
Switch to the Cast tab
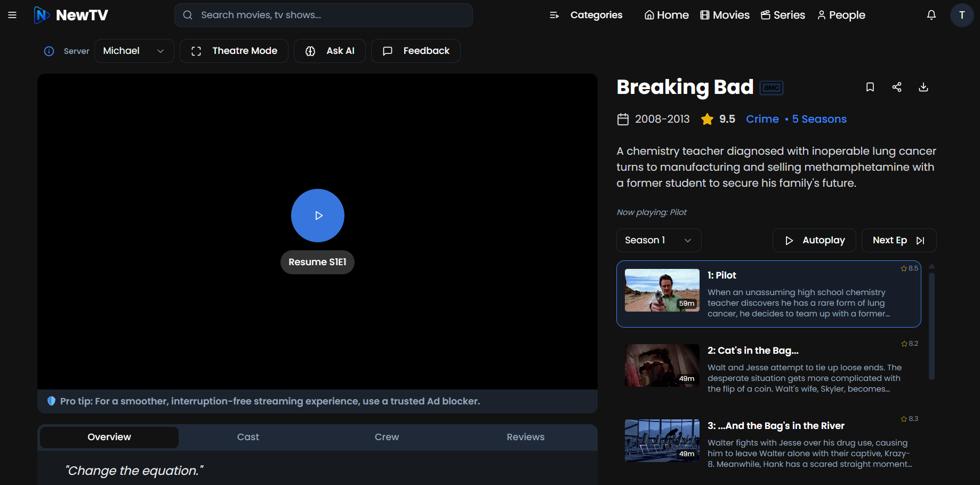click(248, 437)
